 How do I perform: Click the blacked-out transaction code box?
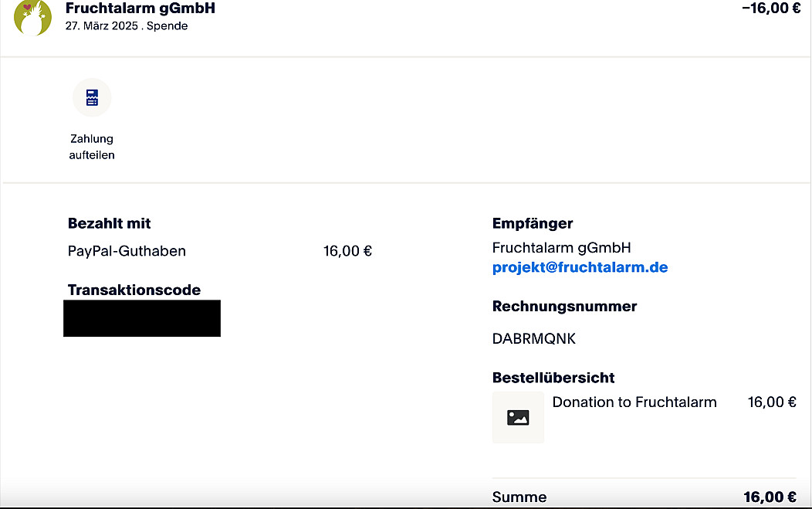coord(142,318)
